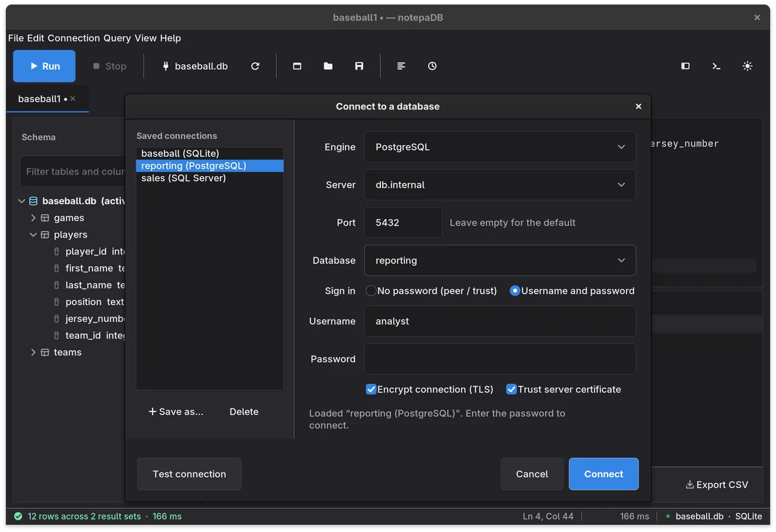Open the Connection menu
Image resolution: width=776 pixels, height=532 pixels.
74,38
